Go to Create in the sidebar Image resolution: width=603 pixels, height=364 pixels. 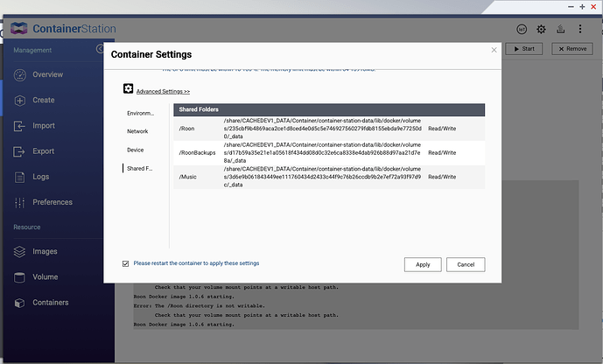point(44,100)
